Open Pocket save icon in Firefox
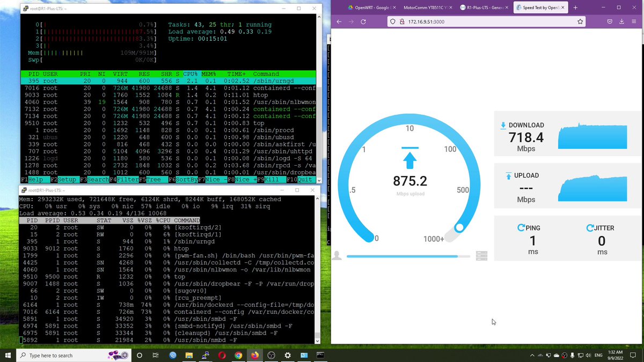The width and height of the screenshot is (644, 362). (x=610, y=21)
